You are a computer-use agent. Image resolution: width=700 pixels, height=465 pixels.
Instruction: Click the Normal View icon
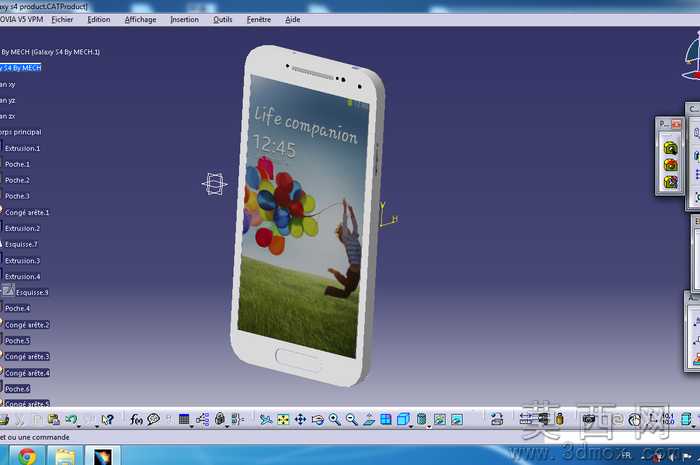point(369,419)
